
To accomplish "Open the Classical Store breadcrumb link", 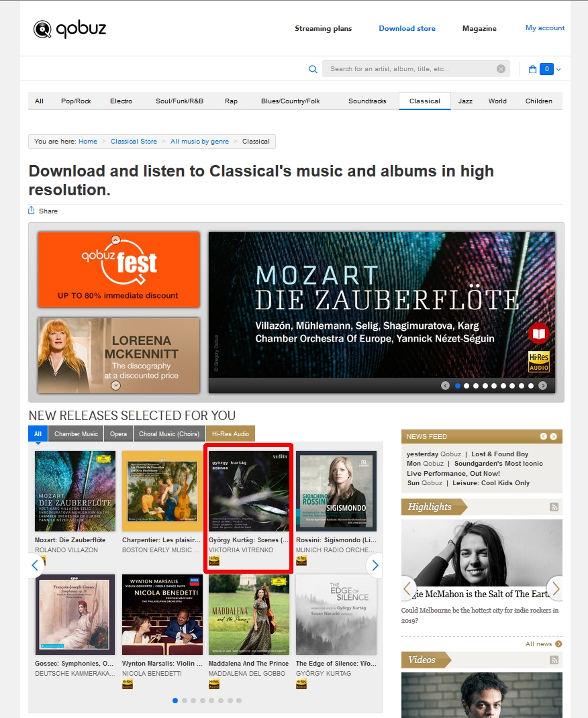I will pyautogui.click(x=134, y=142).
